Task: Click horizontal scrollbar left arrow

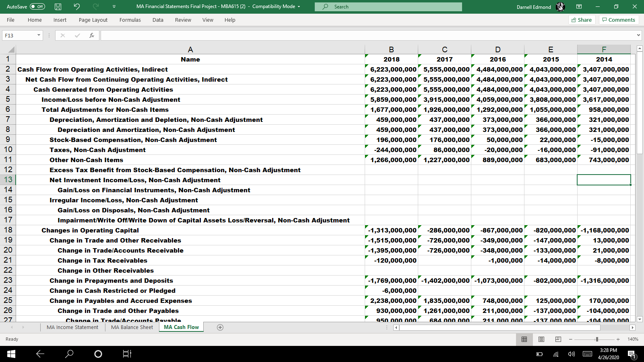Action: (x=396, y=327)
